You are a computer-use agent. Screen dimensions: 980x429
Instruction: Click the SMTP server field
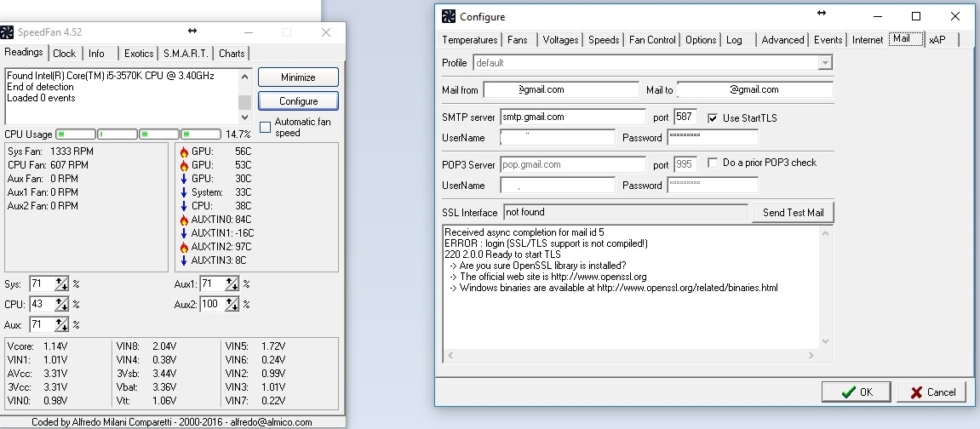point(572,117)
